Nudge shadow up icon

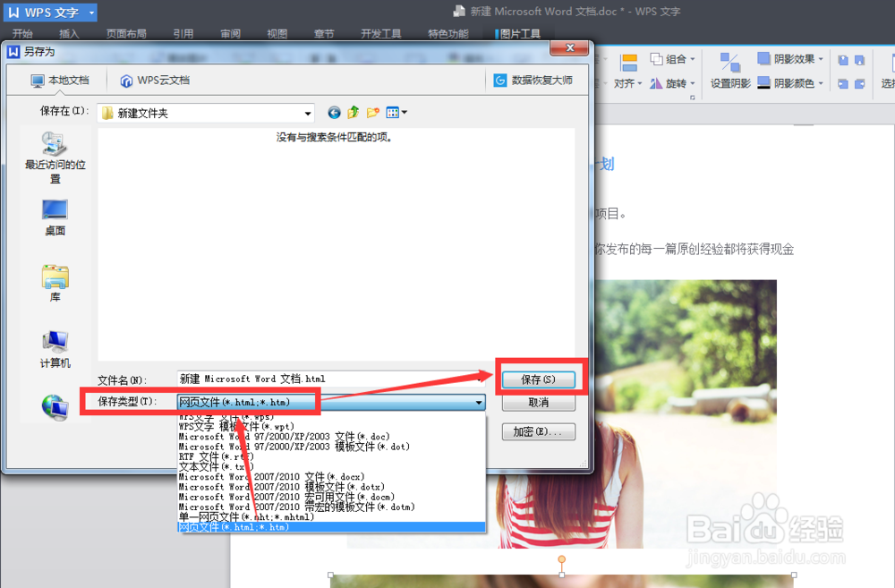(x=843, y=60)
